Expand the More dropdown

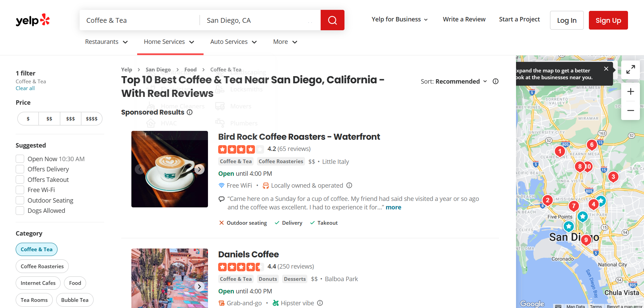tap(285, 42)
